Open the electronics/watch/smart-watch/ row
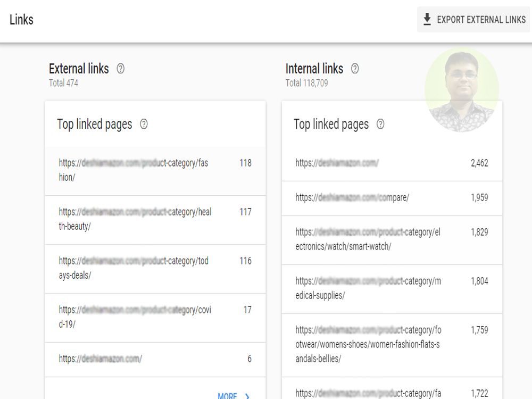 pyautogui.click(x=392, y=240)
